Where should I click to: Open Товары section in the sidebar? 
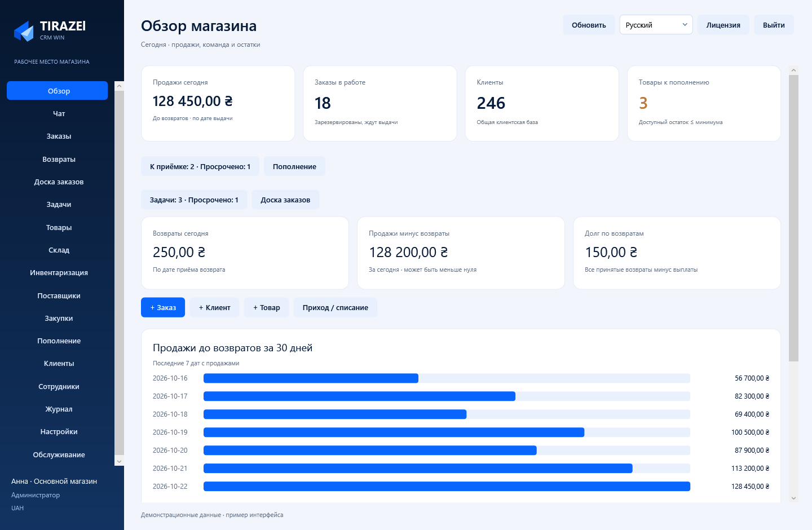click(x=58, y=227)
